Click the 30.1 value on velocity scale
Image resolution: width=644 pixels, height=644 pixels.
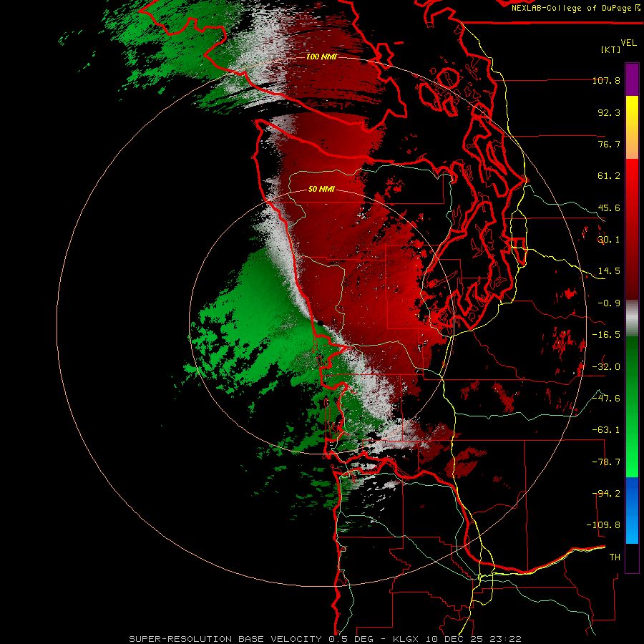point(609,240)
